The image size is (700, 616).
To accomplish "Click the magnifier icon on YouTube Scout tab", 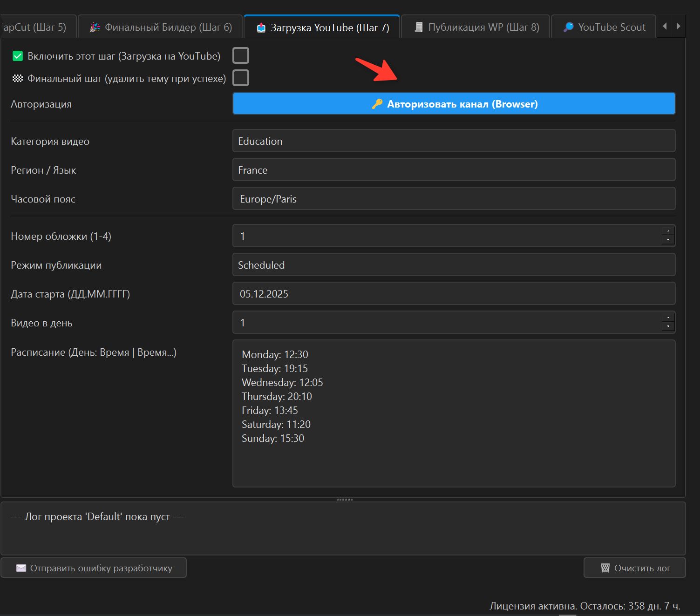I will [x=568, y=27].
